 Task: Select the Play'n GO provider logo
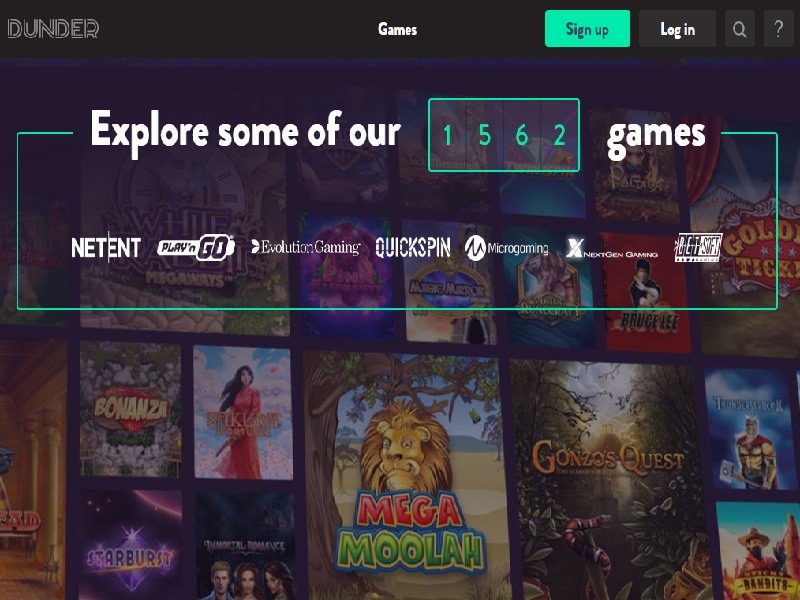click(x=196, y=247)
